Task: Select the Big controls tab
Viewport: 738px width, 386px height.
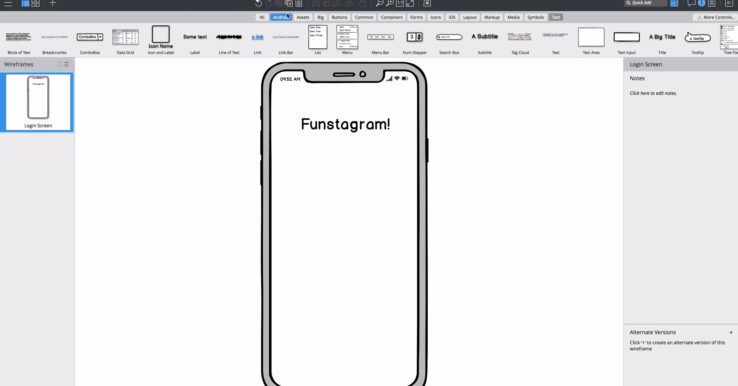Action: point(321,17)
